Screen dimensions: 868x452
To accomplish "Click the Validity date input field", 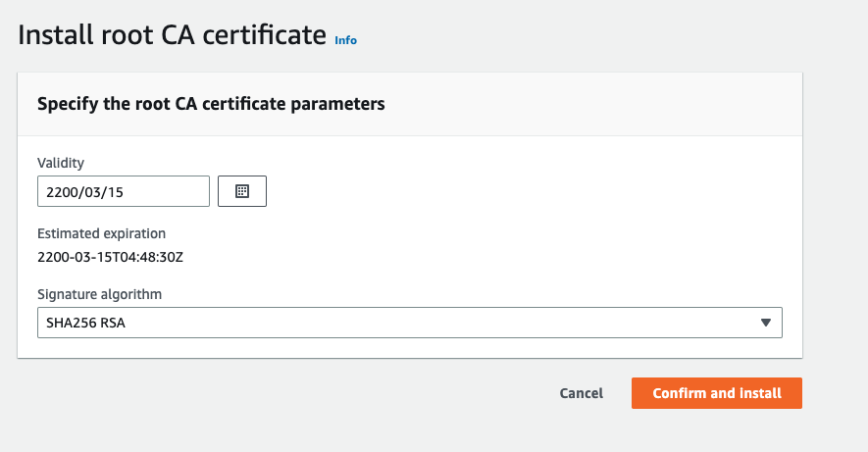I will [x=124, y=191].
